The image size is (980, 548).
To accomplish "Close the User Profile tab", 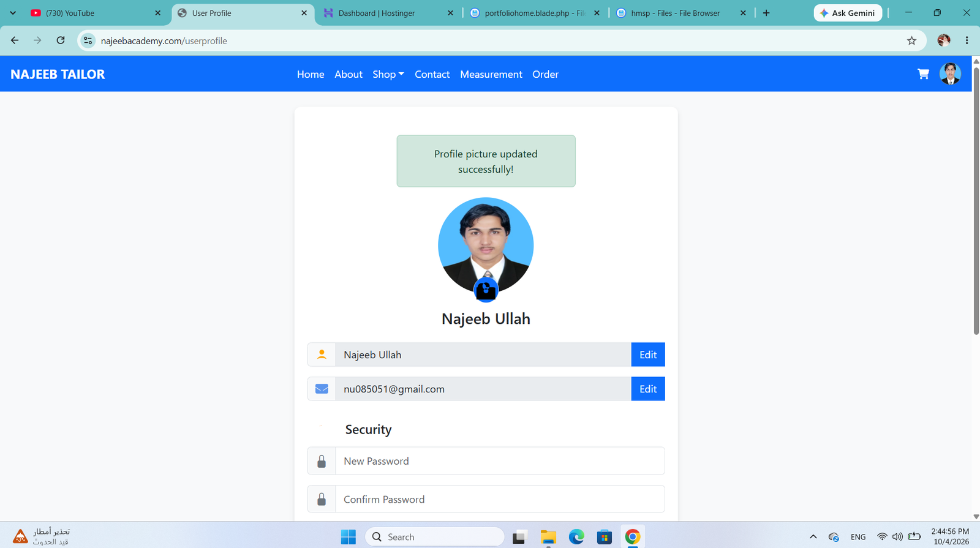I will point(304,13).
